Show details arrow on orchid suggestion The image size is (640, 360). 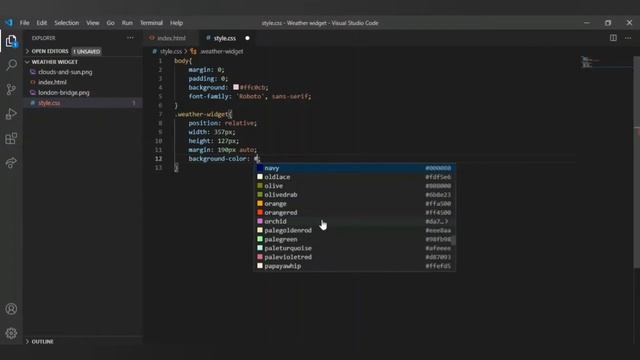tap(447, 222)
